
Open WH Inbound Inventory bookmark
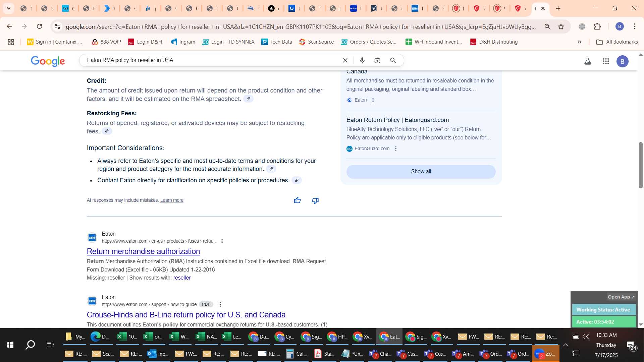pyautogui.click(x=434, y=42)
